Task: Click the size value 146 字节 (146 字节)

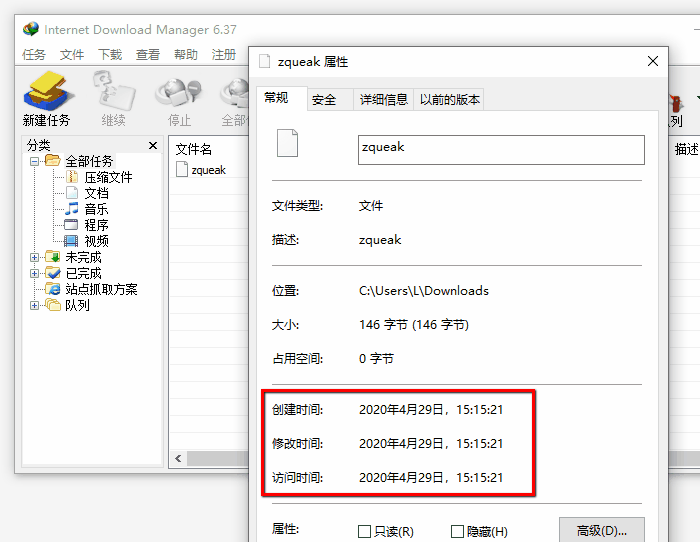Action: pyautogui.click(x=414, y=325)
